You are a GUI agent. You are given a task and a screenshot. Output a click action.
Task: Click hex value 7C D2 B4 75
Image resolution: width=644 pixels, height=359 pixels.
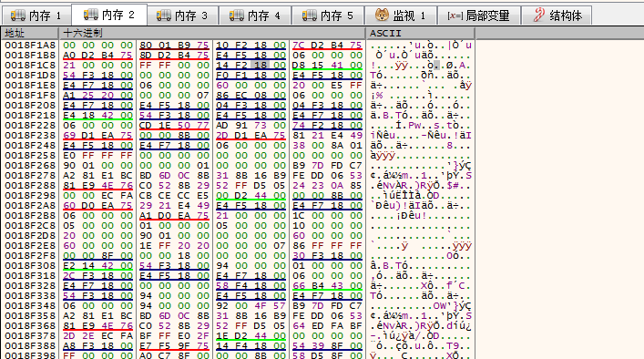[327, 46]
